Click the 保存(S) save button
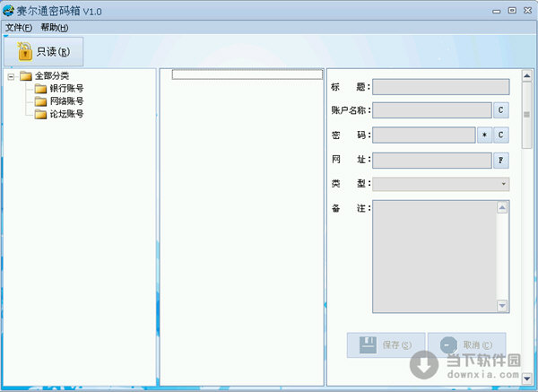The image size is (538, 392). coord(386,345)
